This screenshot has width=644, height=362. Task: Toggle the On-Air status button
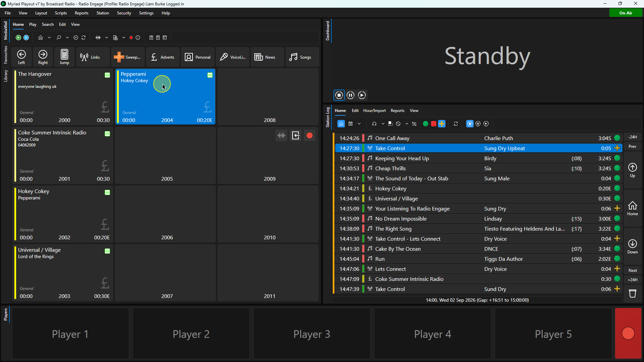point(626,13)
